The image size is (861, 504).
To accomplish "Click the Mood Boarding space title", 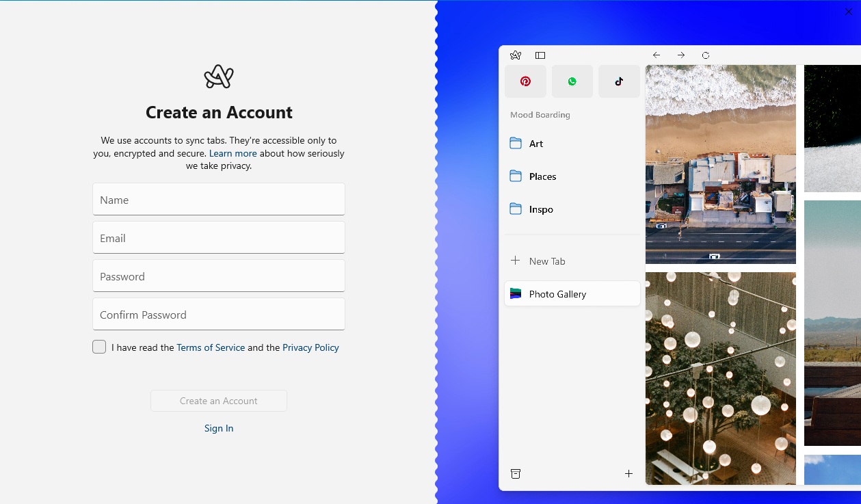I will 540,115.
